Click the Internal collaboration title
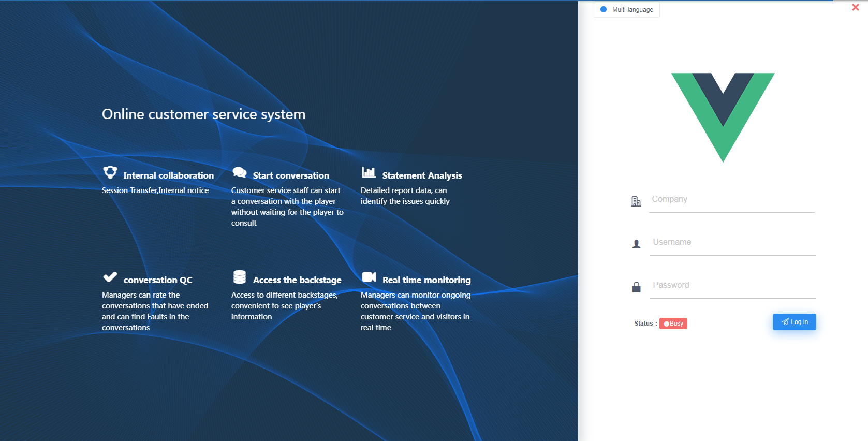Image resolution: width=868 pixels, height=441 pixels. pos(169,175)
